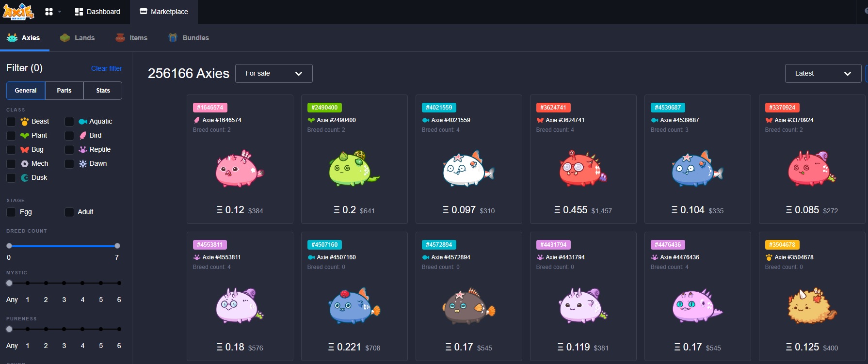
Task: Click the breed count minimum slider handle
Action: pos(9,246)
